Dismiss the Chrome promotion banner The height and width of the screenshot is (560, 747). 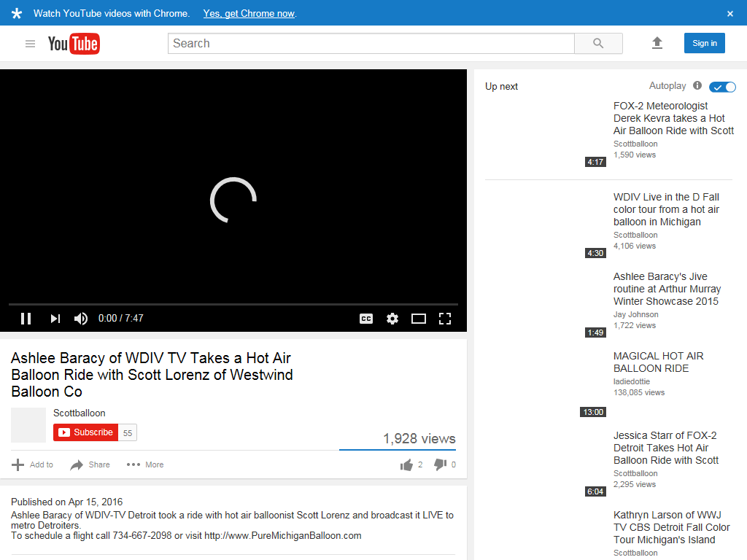coord(729,14)
